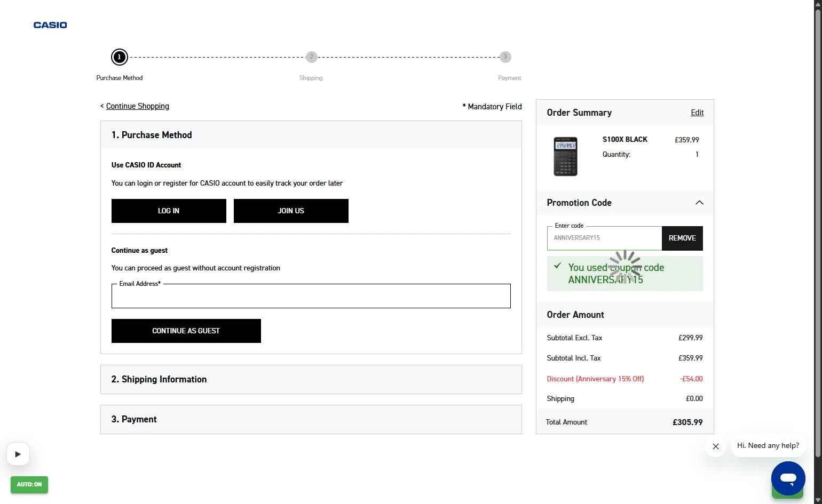Click the LOG IN button
The height and width of the screenshot is (504, 822).
pyautogui.click(x=169, y=211)
